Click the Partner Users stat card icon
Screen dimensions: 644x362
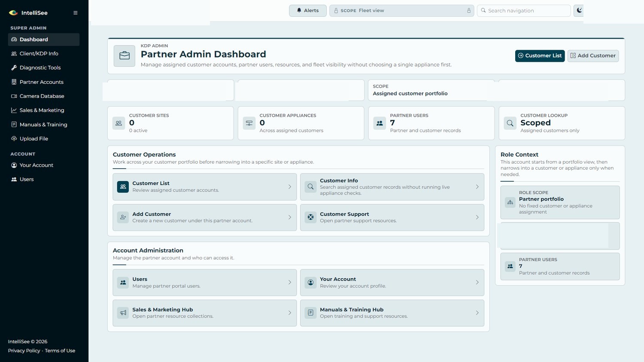coord(380,123)
